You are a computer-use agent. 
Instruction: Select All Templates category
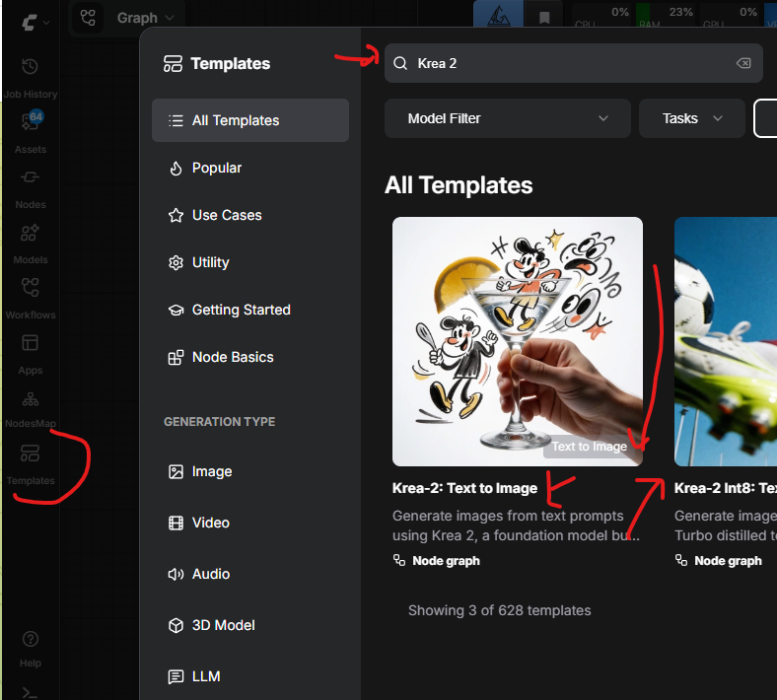[250, 120]
